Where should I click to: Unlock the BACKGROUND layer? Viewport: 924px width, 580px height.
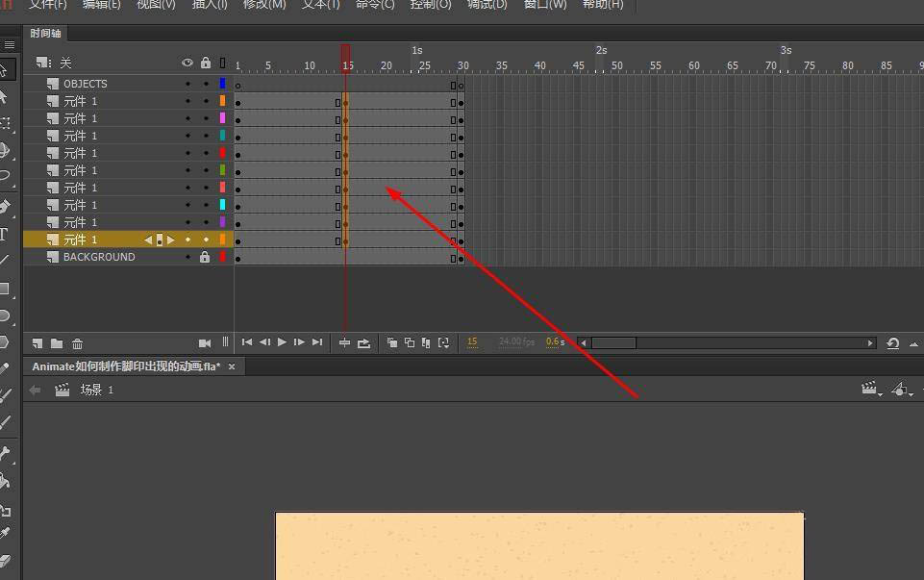click(x=204, y=258)
